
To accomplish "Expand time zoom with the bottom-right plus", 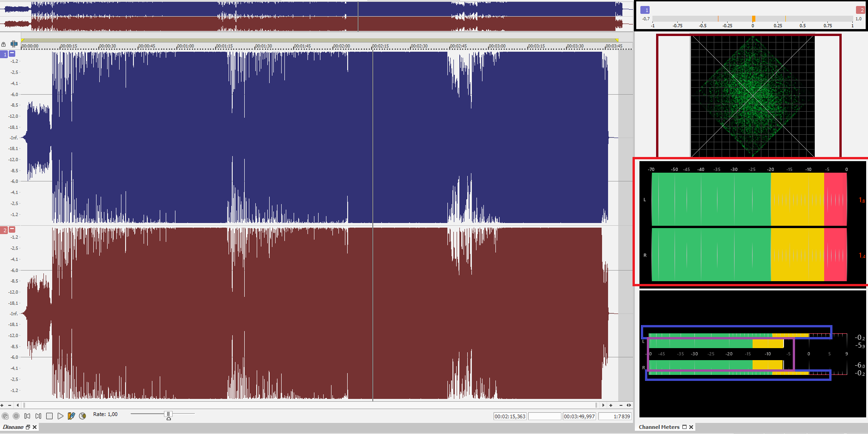I will (x=611, y=405).
